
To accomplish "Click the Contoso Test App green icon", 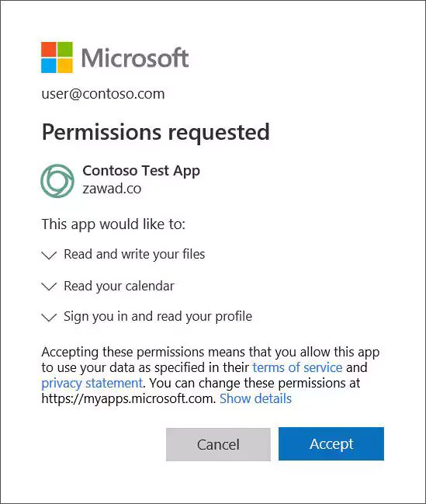I will point(57,181).
